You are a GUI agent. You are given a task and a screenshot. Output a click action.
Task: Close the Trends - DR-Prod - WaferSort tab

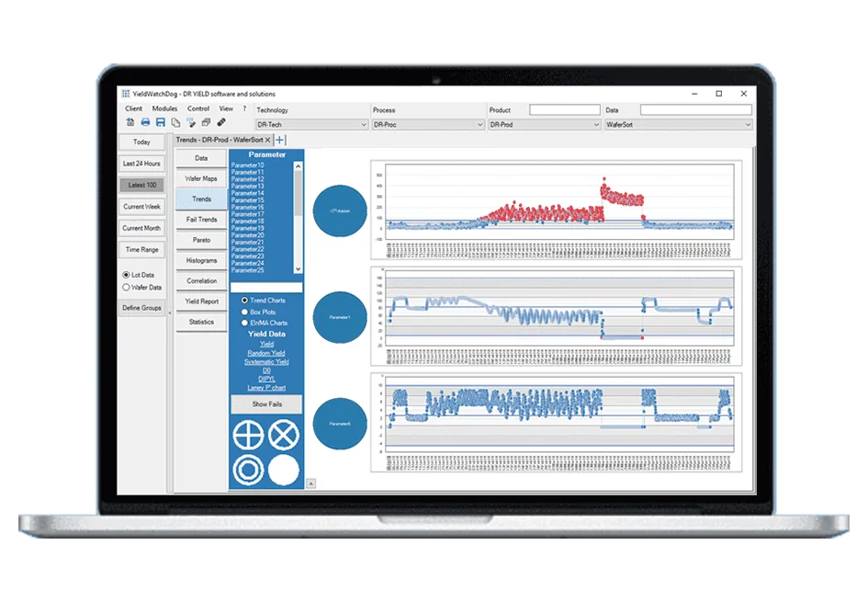(268, 140)
